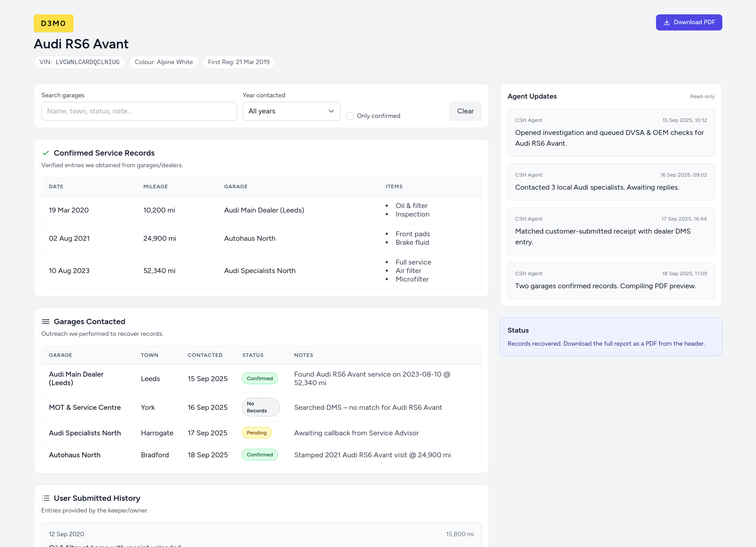Viewport: 756px width, 547px height.
Task: Click the download icon in the Download PDF button
Action: 667,22
